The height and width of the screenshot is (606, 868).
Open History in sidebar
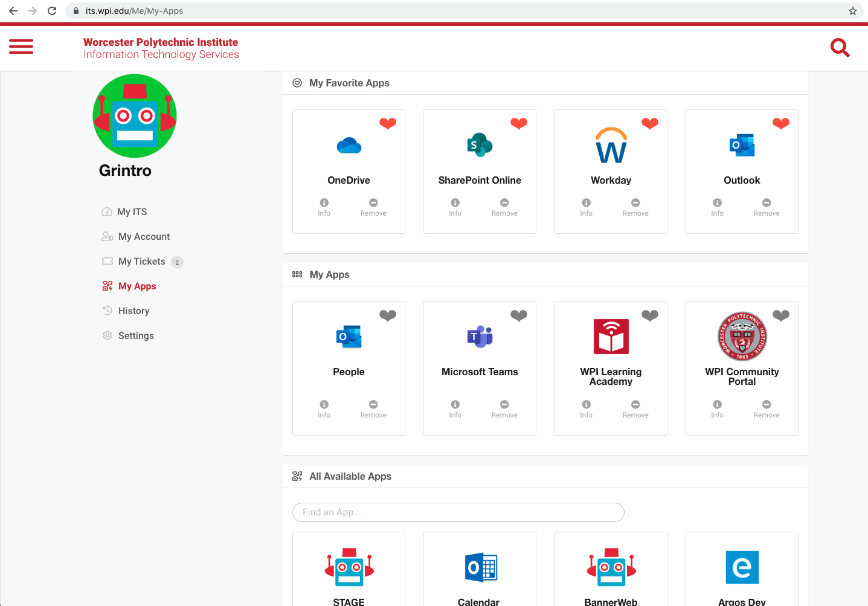click(126, 311)
